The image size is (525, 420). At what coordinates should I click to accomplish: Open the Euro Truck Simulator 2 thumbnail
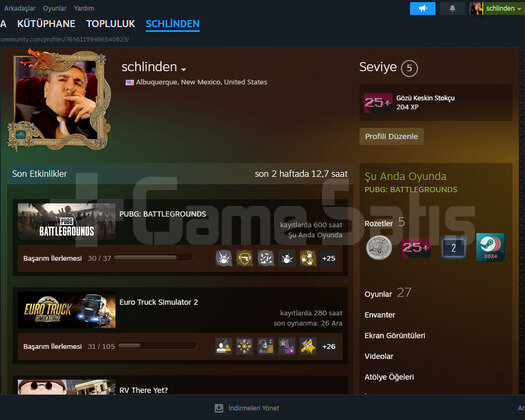coord(67,310)
